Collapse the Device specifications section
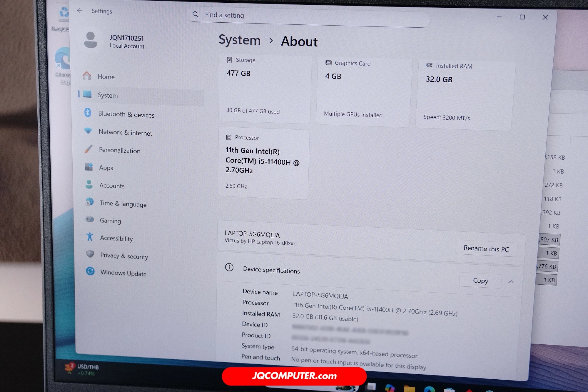Screen dimensions: 588x392 pos(511,282)
